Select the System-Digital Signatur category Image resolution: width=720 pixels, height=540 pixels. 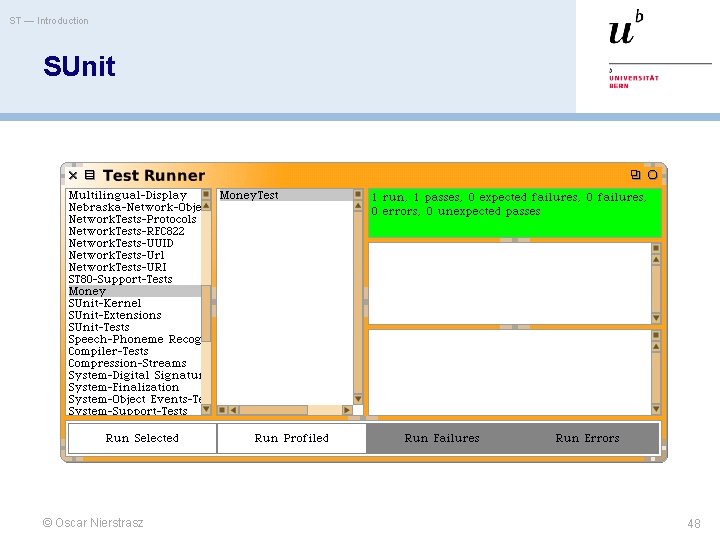[x=134, y=375]
